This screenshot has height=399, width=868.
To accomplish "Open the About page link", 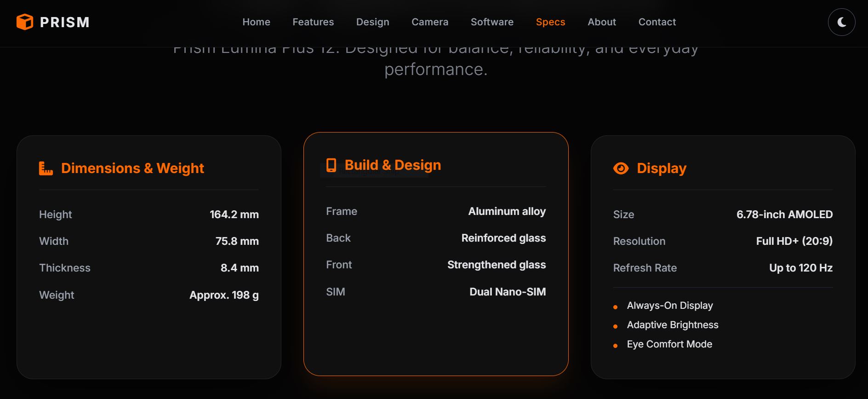I will click(602, 22).
